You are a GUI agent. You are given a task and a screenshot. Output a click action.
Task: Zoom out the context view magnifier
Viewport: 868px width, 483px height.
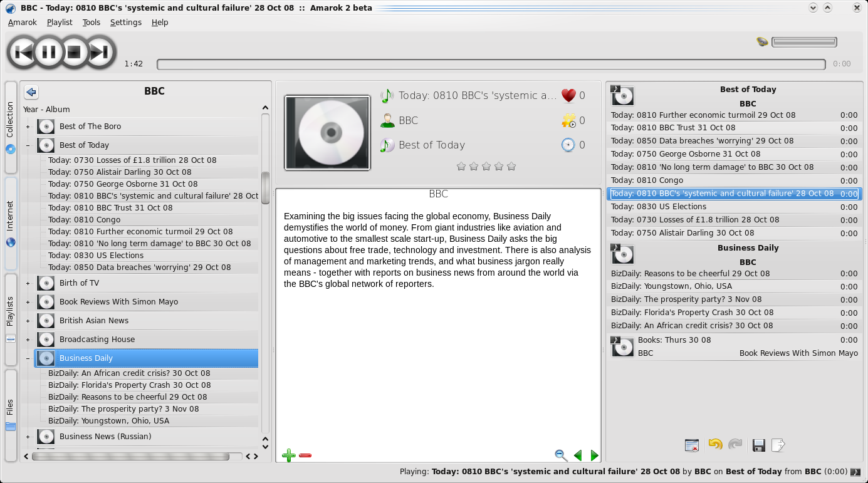[x=561, y=455]
